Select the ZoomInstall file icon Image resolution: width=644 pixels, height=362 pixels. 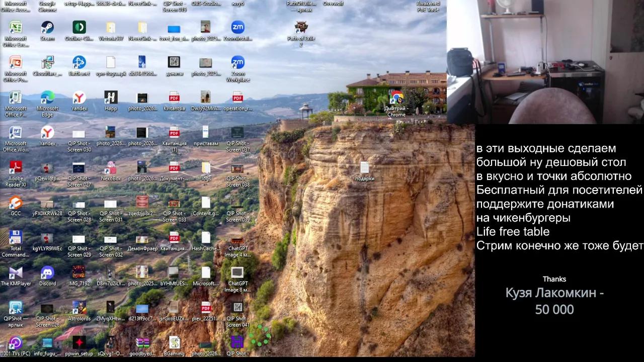point(237,31)
